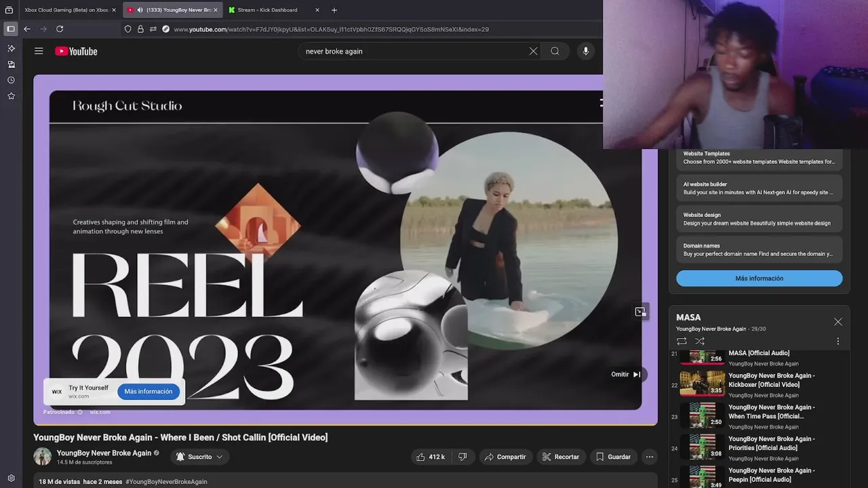
Task: Dislike the video with thumbs down
Action: 462,457
